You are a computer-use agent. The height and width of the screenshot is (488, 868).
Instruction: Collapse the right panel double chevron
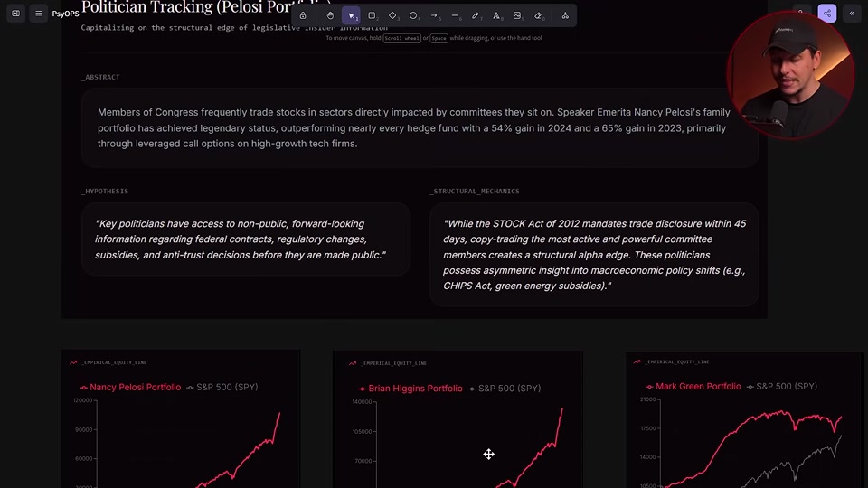(x=852, y=14)
